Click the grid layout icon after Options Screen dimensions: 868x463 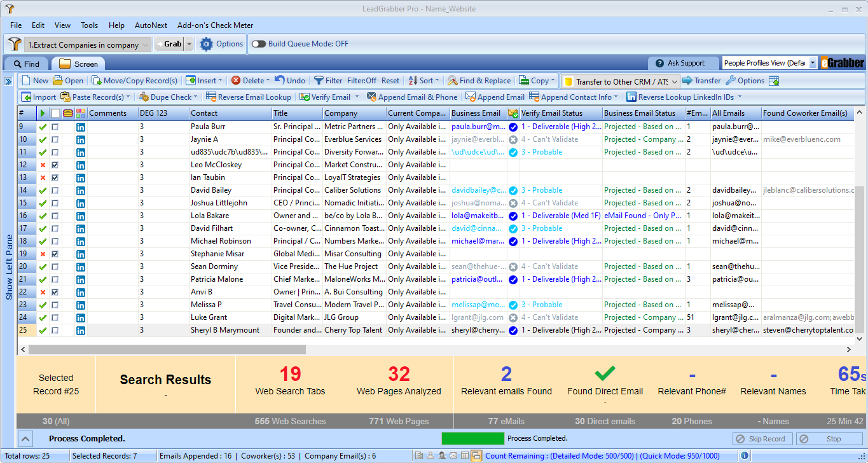coord(774,81)
